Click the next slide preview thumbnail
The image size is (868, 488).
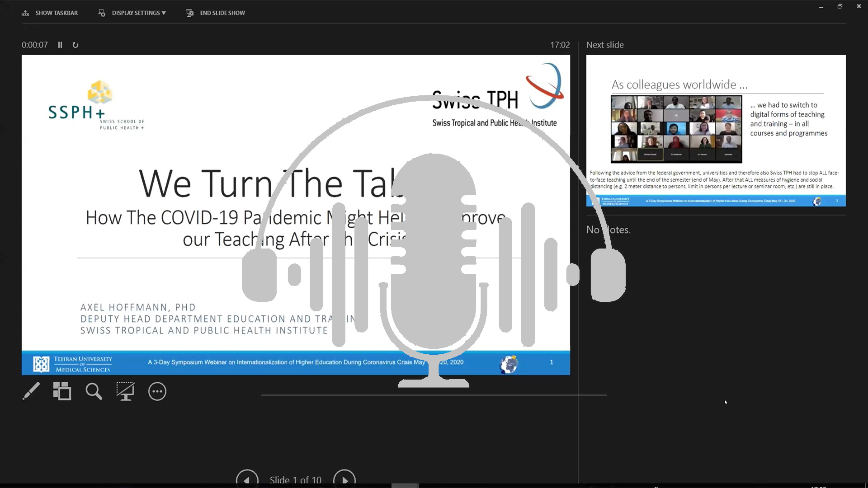tap(716, 131)
